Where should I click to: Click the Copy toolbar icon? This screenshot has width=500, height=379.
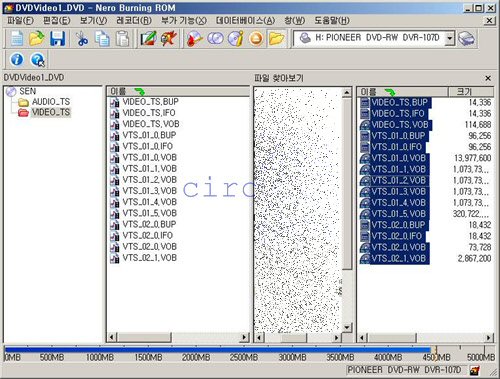click(x=102, y=39)
